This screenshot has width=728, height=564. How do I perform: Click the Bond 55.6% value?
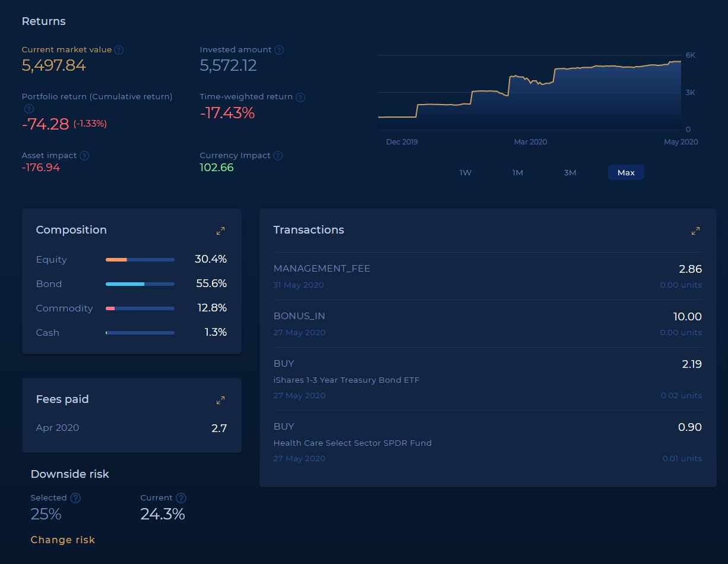point(211,283)
